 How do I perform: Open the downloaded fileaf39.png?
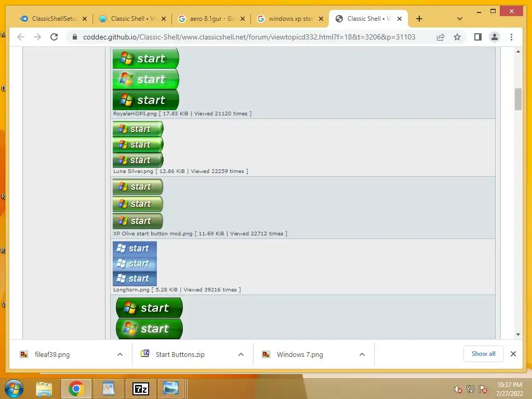point(52,354)
